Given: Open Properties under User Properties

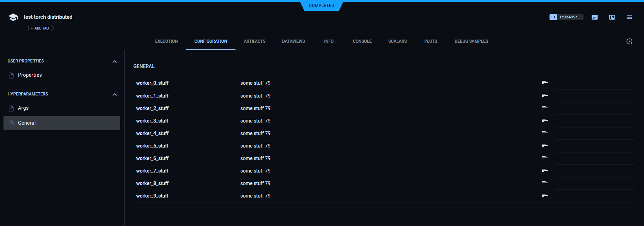Looking at the screenshot, I should [x=30, y=75].
